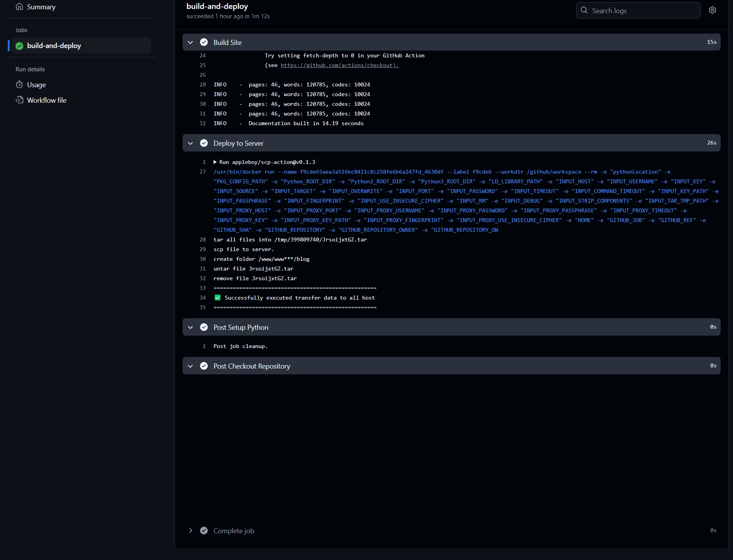This screenshot has height=560, width=733.
Task: Open the log settings gear icon
Action: point(712,10)
